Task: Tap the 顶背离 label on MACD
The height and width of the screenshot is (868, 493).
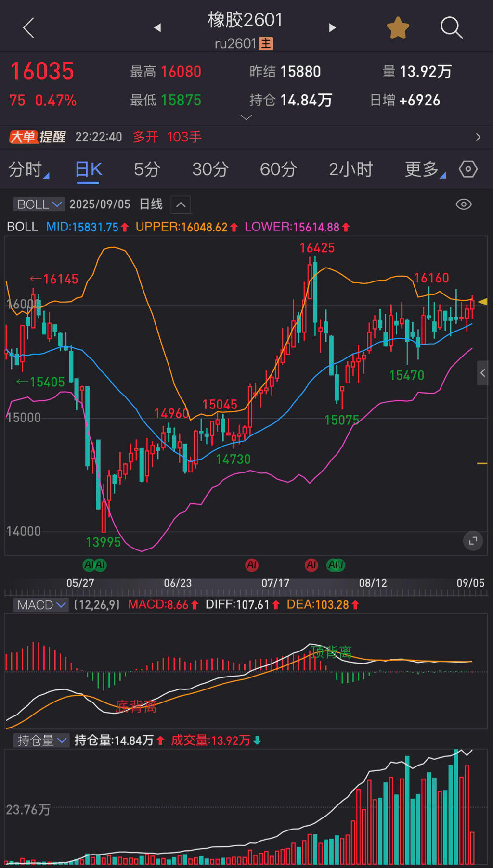Action: tap(331, 652)
